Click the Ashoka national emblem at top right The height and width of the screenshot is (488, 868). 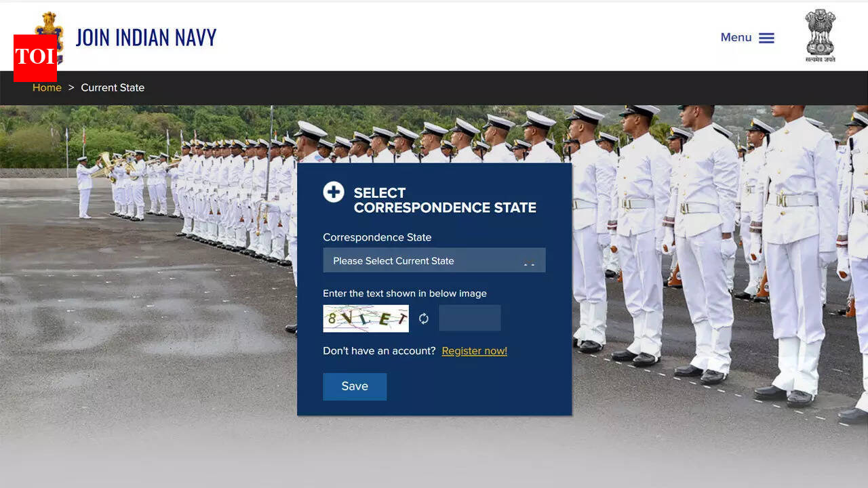pyautogui.click(x=820, y=34)
